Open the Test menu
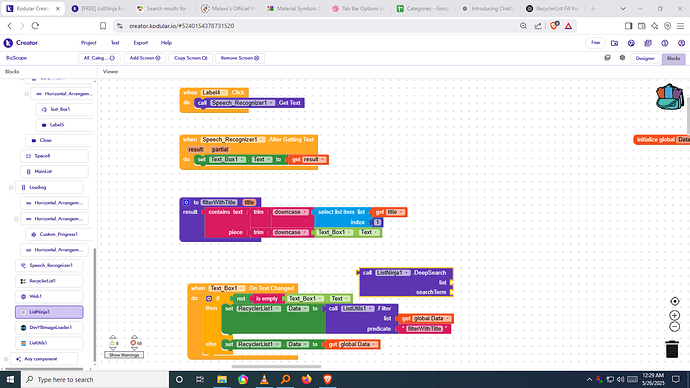 [115, 43]
